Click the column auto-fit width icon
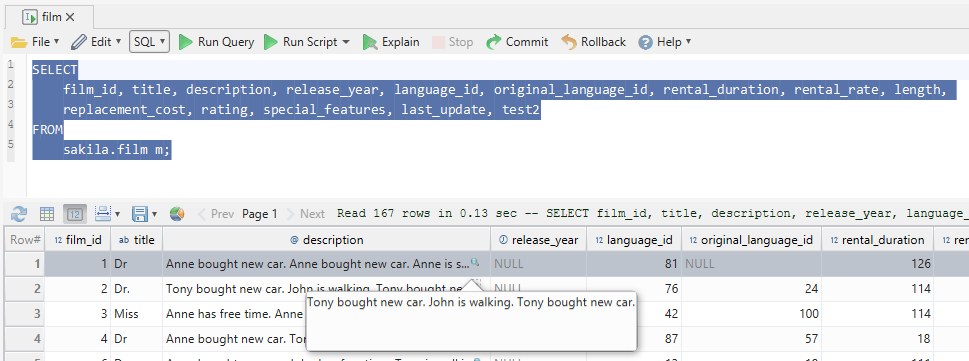Image resolution: width=969 pixels, height=361 pixels. pos(103,214)
